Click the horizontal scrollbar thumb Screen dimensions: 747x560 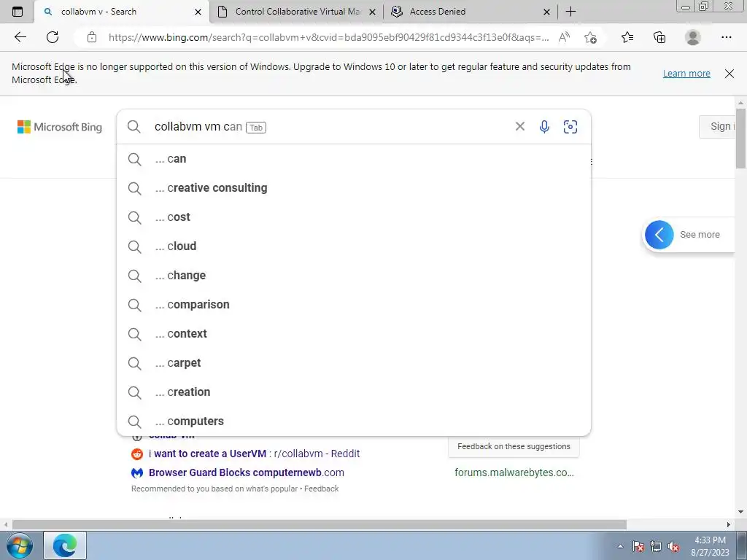coord(320,525)
